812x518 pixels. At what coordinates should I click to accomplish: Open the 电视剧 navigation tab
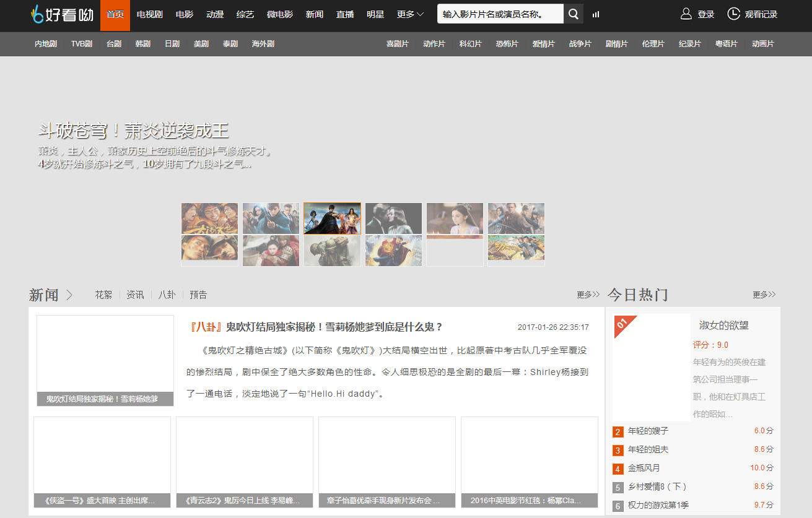[x=150, y=14]
